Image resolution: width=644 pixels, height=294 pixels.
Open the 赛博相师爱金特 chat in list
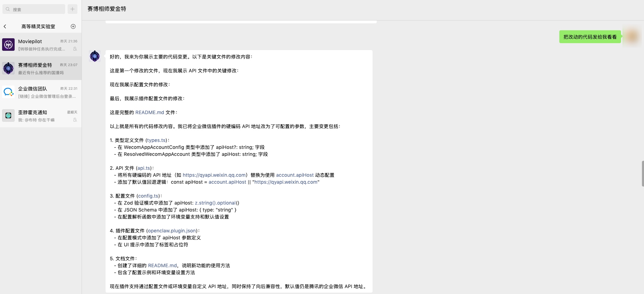click(41, 69)
